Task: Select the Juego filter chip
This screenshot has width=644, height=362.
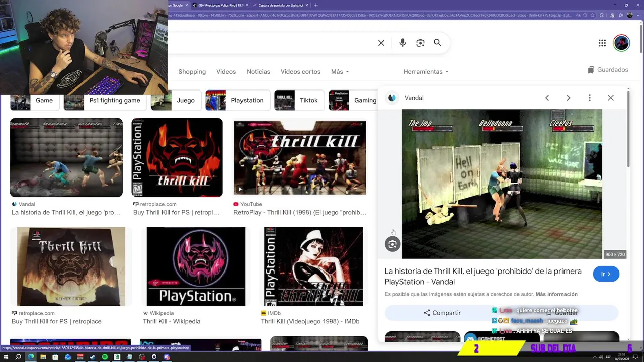Action: pos(176,100)
